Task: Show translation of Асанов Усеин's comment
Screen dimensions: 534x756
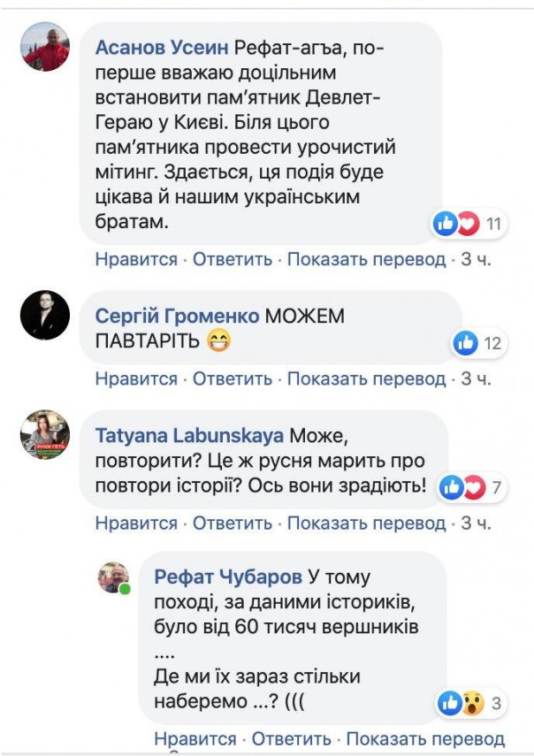Action: [x=366, y=259]
